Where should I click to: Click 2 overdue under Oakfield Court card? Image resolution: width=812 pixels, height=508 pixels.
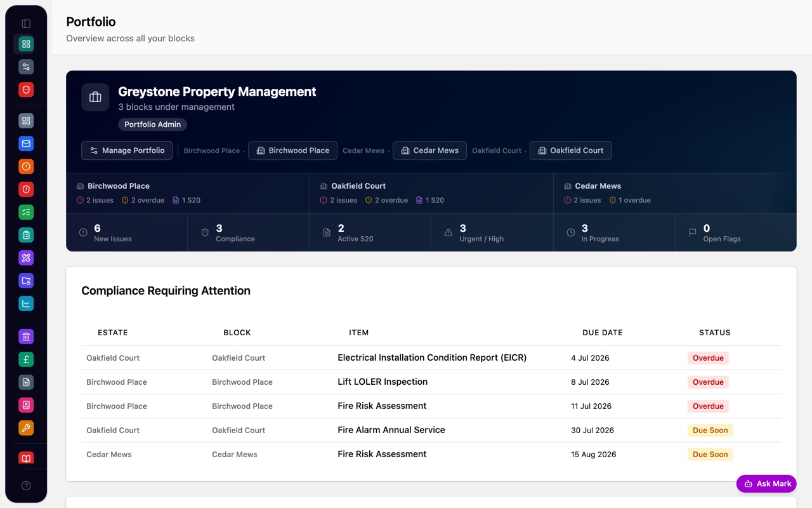click(386, 200)
